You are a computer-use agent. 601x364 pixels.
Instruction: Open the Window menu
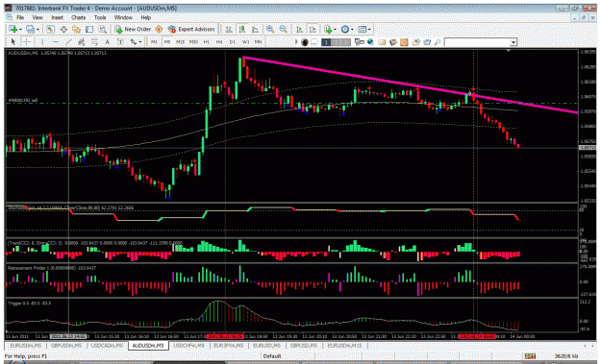[123, 17]
